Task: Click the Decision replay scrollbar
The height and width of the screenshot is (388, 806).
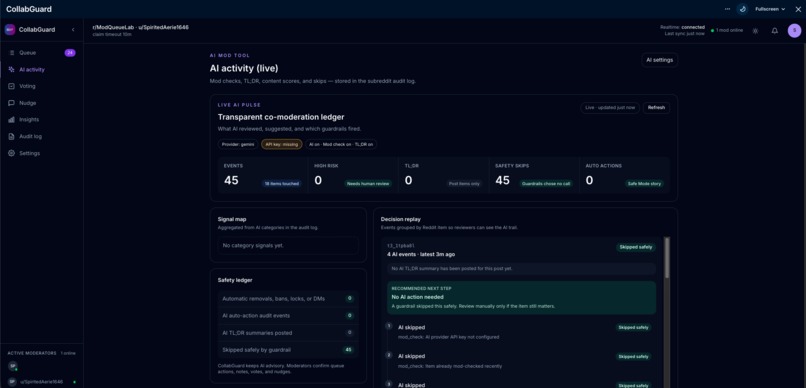Action: (x=667, y=258)
